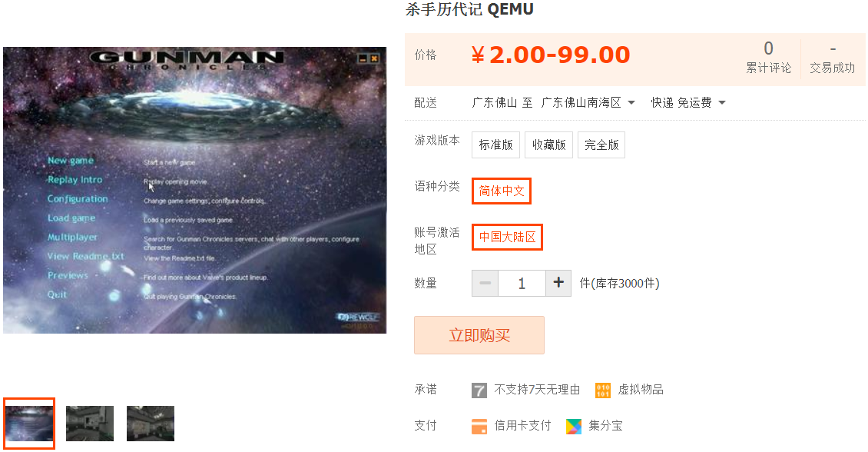Select the 收藏版 game edition
Image resolution: width=868 pixels, height=452 pixels.
tap(548, 145)
